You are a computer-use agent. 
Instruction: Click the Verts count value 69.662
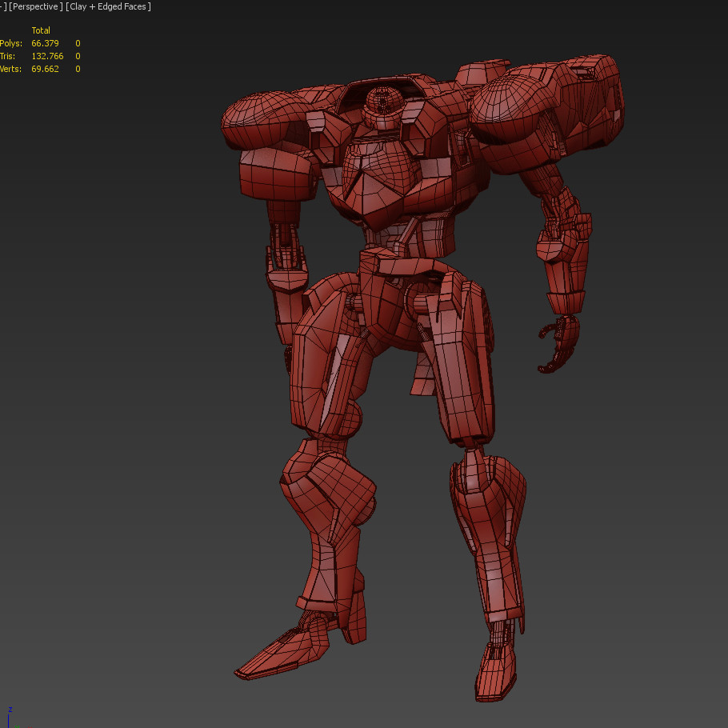pos(45,69)
